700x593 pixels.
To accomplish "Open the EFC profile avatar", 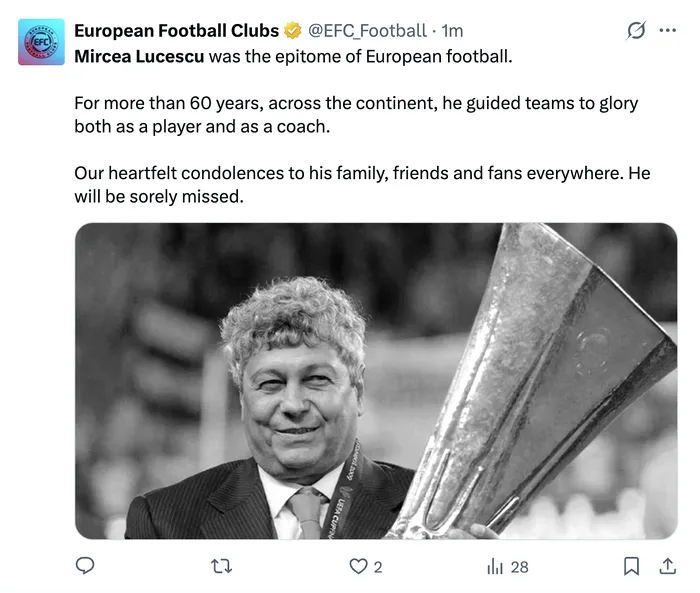I will click(42, 42).
